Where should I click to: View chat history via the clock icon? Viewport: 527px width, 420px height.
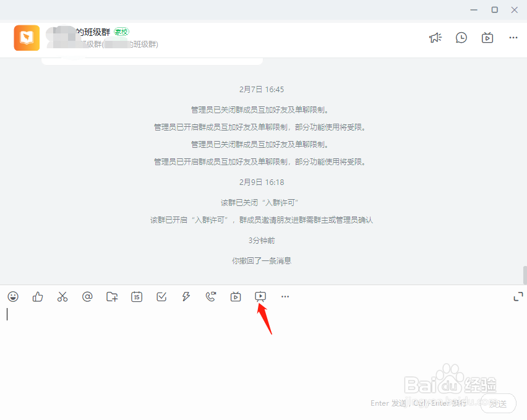(x=461, y=38)
